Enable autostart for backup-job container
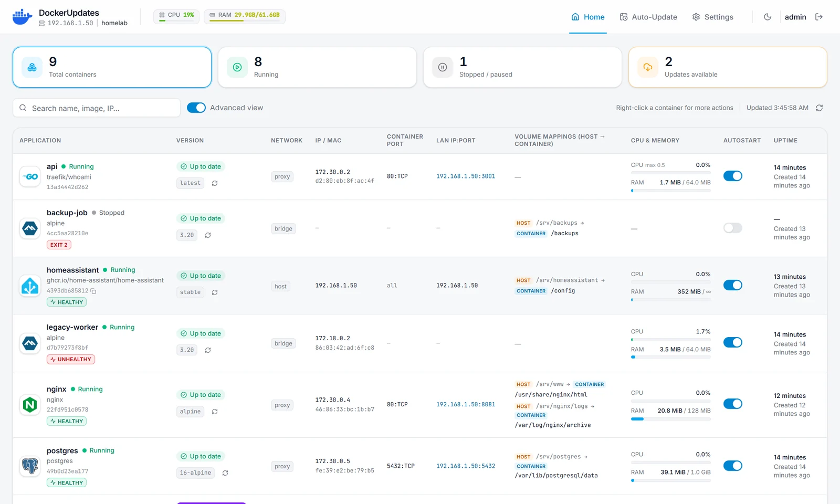840x504 pixels. tap(732, 228)
